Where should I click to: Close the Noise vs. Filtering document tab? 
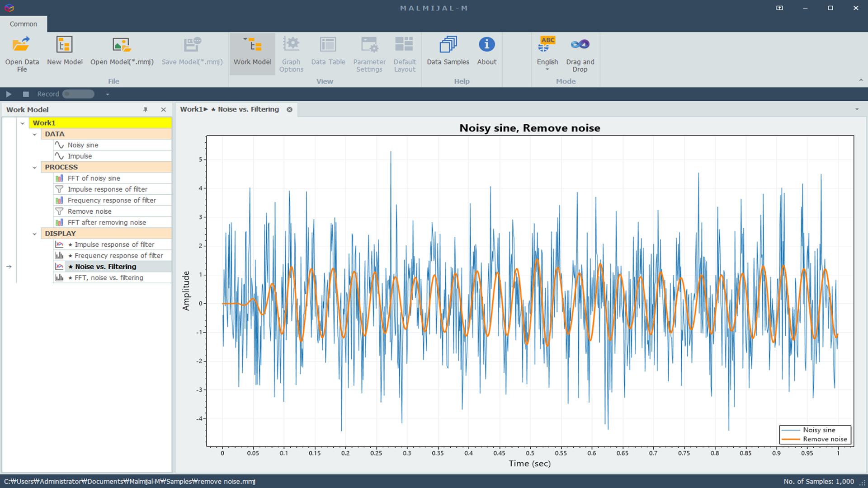pos(289,109)
